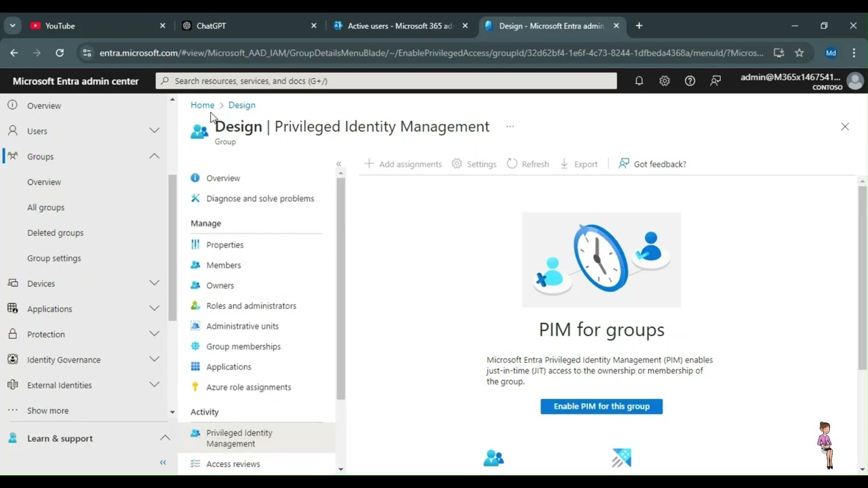Open Privileged Identity Management menu item
868x488 pixels.
pyautogui.click(x=256, y=438)
